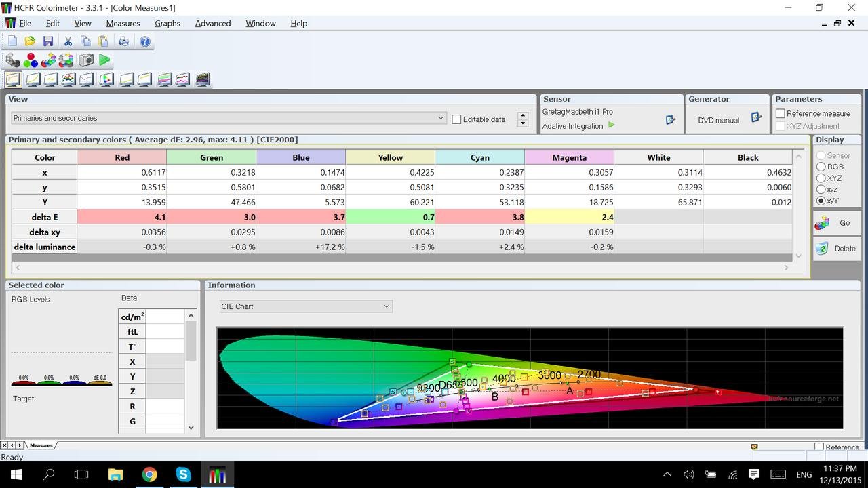
Task: Enable the Editable data checkbox
Action: coord(456,119)
